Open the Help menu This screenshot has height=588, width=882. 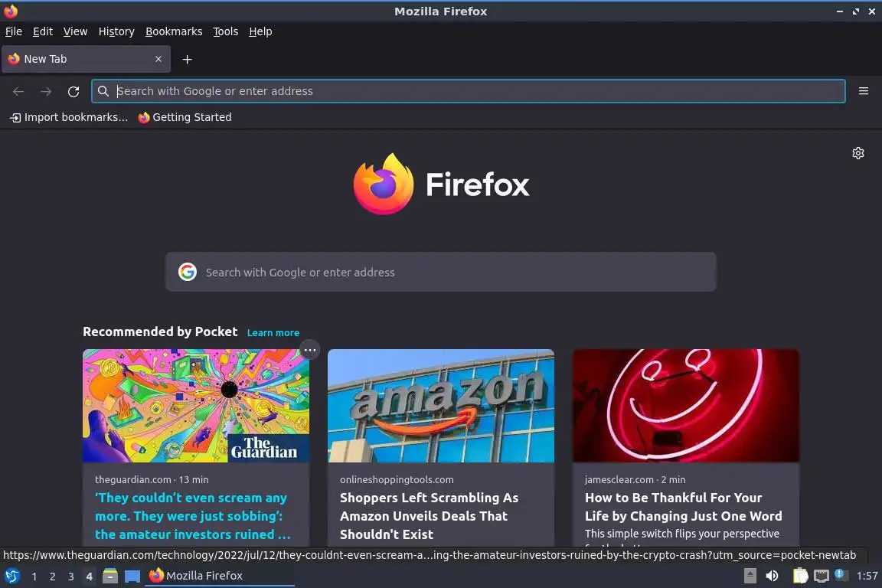click(x=260, y=31)
